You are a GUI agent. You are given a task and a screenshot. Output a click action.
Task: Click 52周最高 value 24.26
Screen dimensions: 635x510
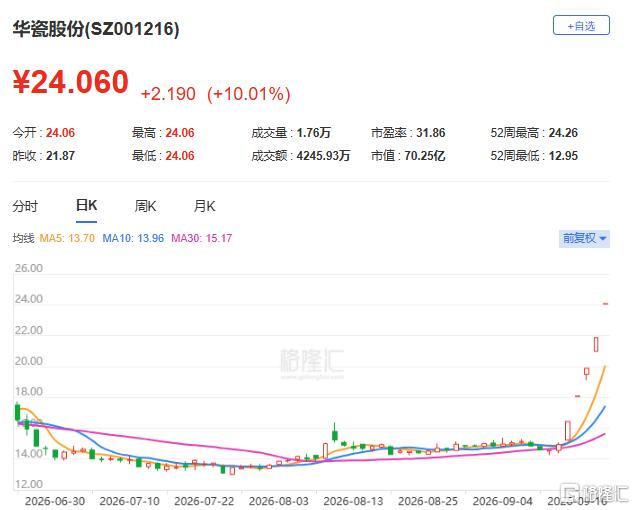563,132
